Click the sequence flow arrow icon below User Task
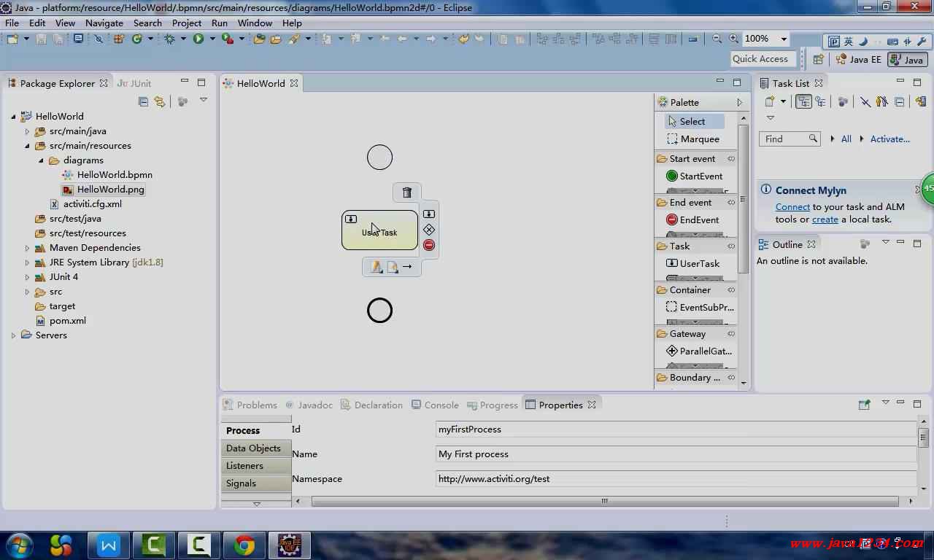This screenshot has height=560, width=934. tap(407, 267)
